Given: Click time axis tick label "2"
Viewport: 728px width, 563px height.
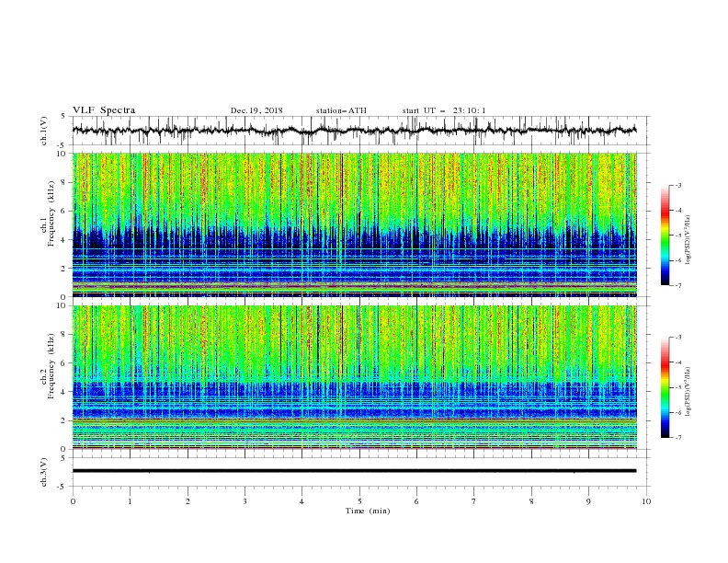Looking at the screenshot, I should (x=188, y=501).
